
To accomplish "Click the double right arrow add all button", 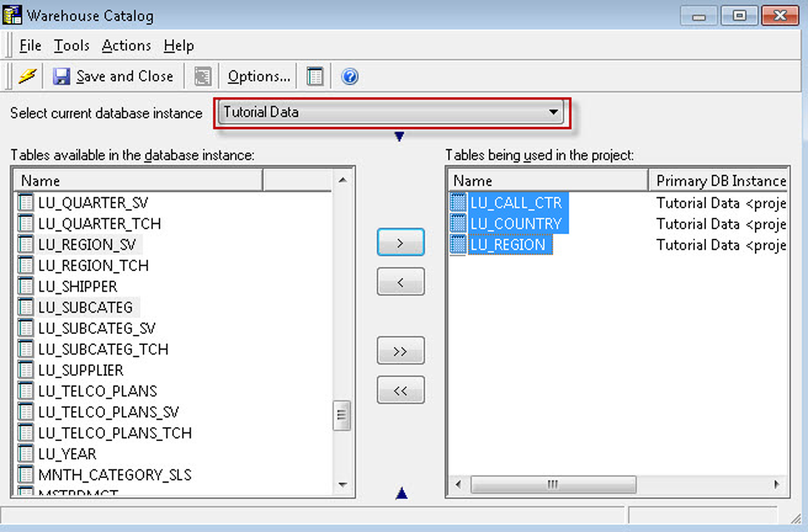I will [401, 351].
